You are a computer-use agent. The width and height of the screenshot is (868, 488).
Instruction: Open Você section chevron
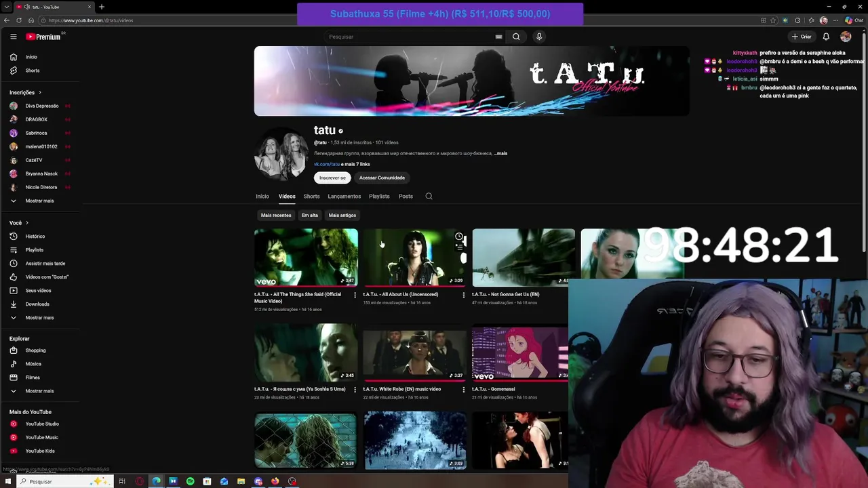pyautogui.click(x=27, y=223)
